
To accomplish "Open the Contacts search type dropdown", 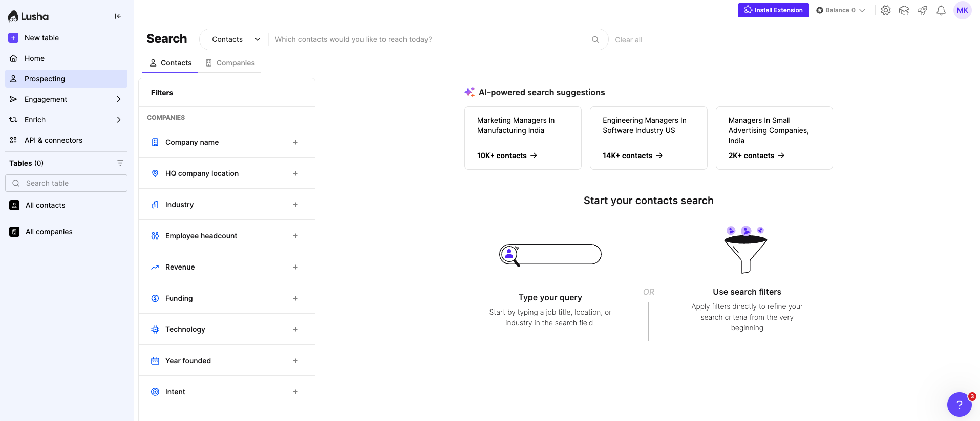I will click(236, 39).
